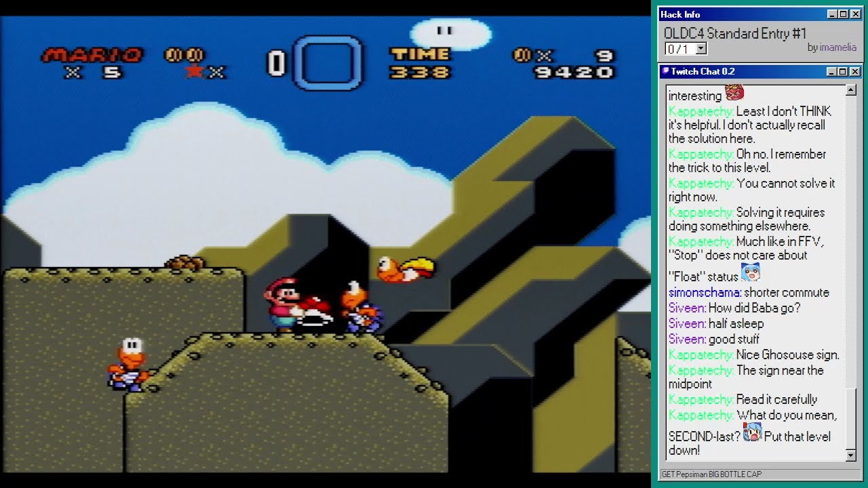
Task: Click the red star bonus icon in HUD
Action: tap(194, 70)
